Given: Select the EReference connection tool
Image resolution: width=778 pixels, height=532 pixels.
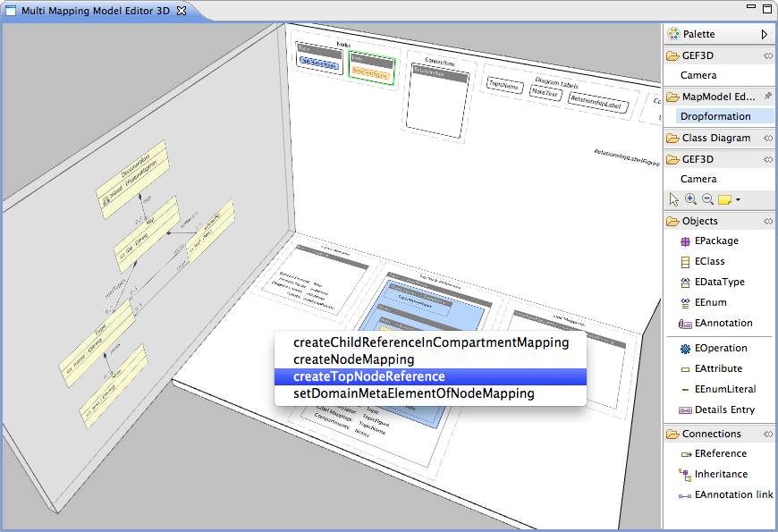Looking at the screenshot, I should tap(709, 453).
